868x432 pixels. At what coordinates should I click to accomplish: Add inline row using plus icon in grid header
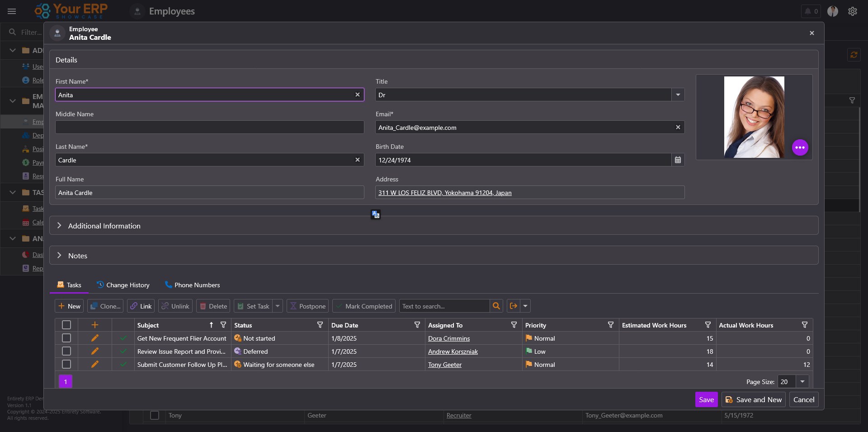94,325
